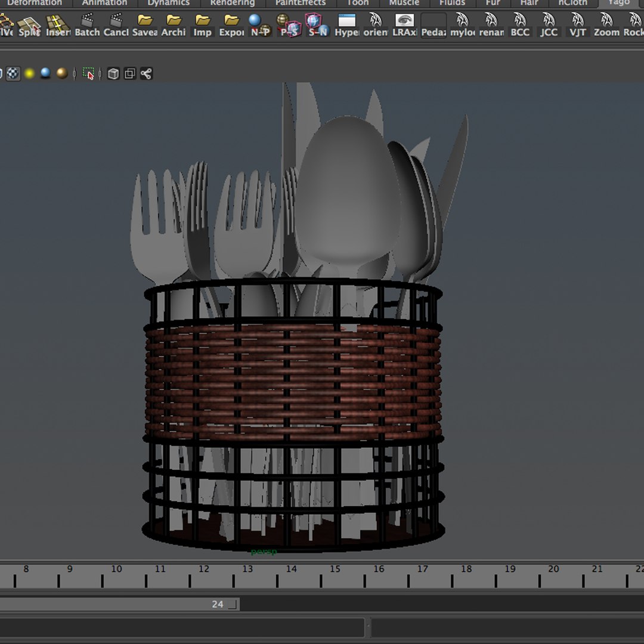Image resolution: width=644 pixels, height=644 pixels.
Task: Switch to the Fluids shelf tab
Action: click(452, 3)
